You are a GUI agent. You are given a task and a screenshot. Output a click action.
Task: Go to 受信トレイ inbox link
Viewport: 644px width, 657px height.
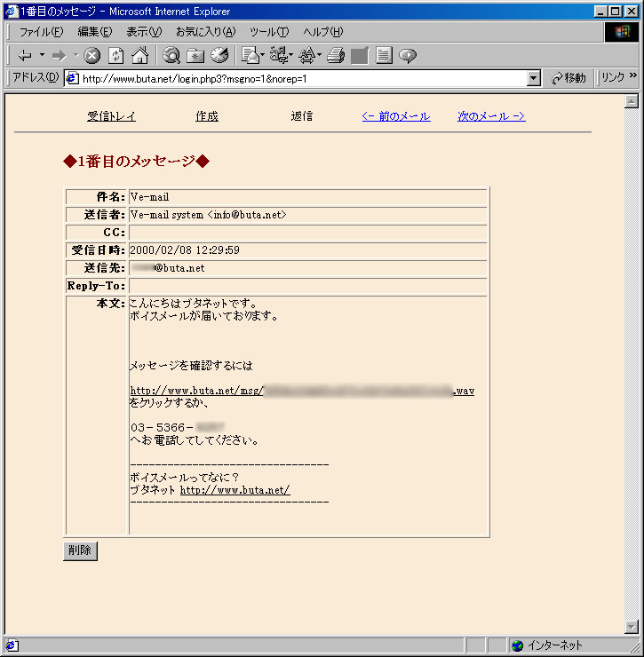tap(111, 116)
